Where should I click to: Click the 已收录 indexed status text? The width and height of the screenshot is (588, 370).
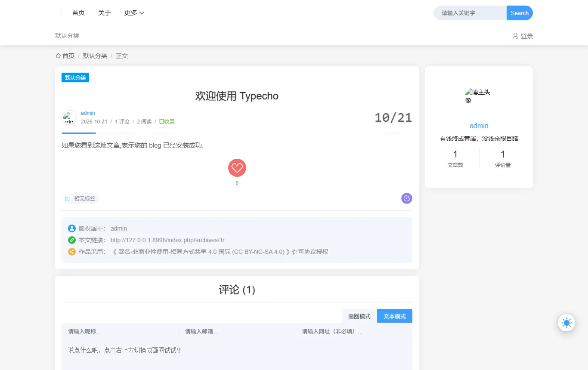tap(167, 122)
